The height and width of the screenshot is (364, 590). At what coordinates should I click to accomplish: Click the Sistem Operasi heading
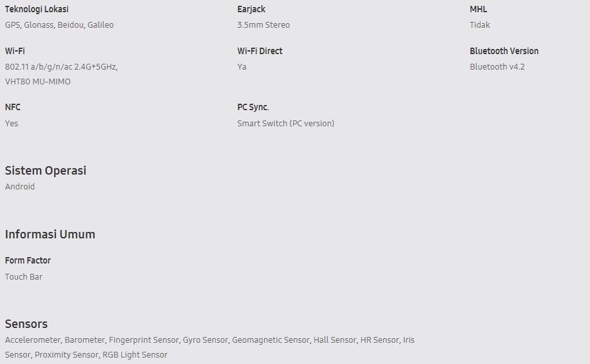(x=46, y=171)
